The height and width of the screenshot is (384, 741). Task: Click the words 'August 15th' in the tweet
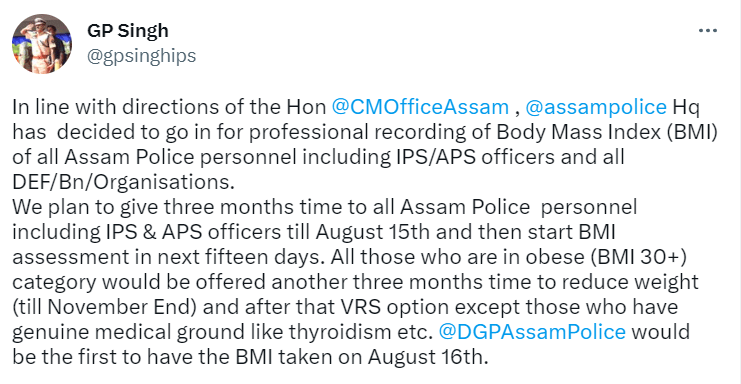point(373,232)
